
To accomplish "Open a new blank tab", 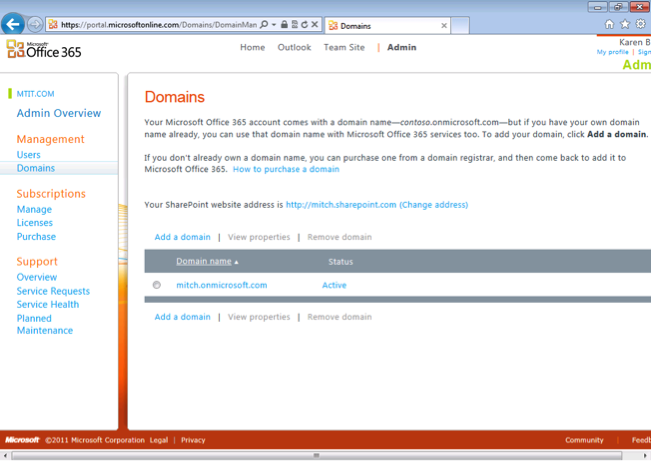I will coord(460,25).
